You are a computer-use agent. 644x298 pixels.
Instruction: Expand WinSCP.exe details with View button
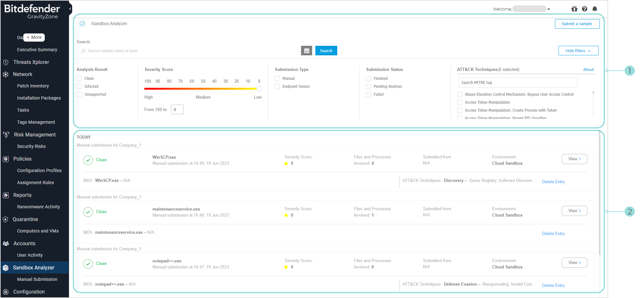click(x=574, y=159)
